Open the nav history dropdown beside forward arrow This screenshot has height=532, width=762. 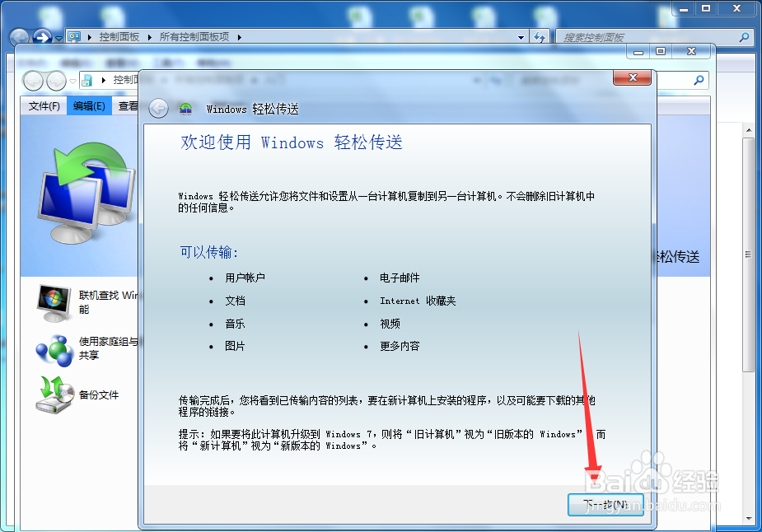[x=58, y=38]
